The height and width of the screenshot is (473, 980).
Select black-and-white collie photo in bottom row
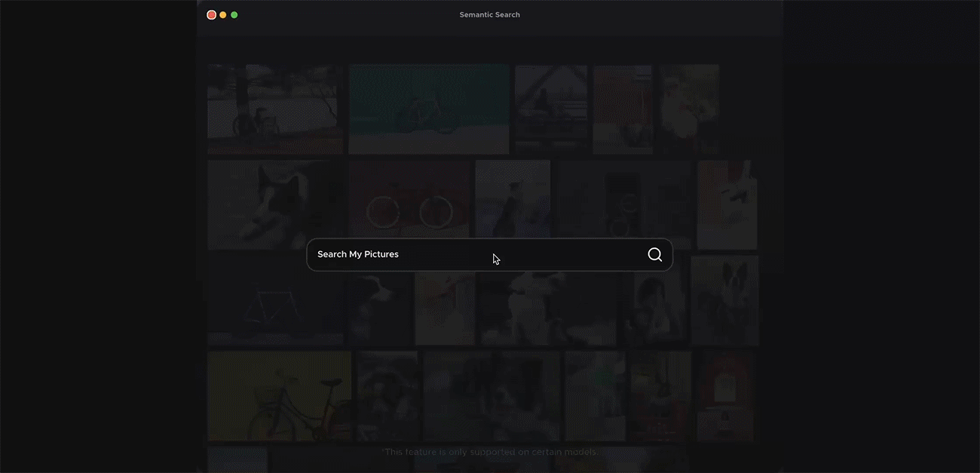pyautogui.click(x=492, y=396)
